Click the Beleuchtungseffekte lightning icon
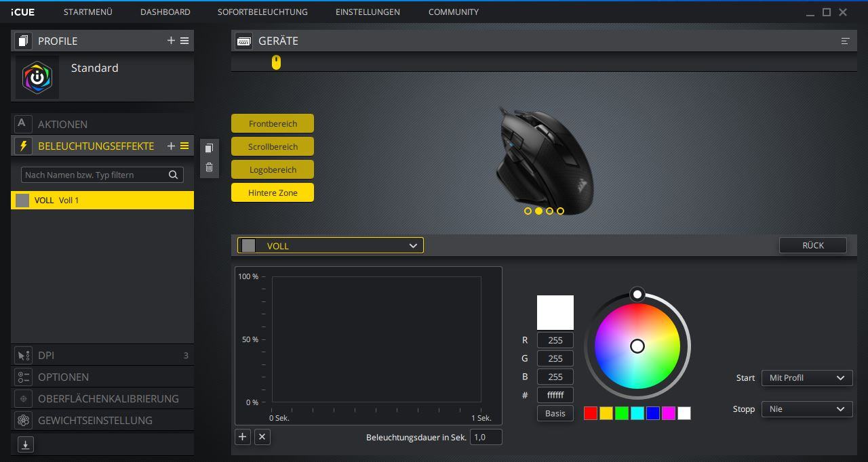The width and height of the screenshot is (868, 462). 23,146
